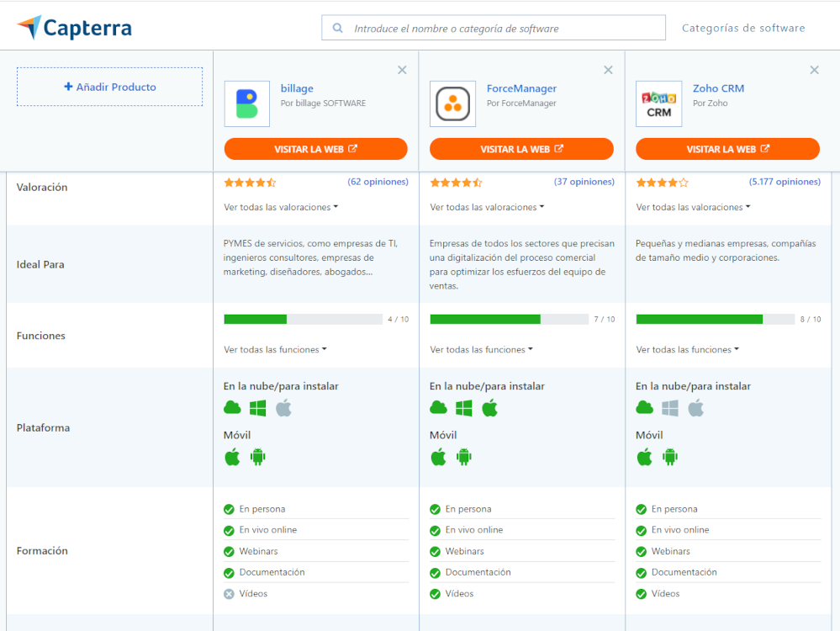Visit the billage website

pos(315,149)
